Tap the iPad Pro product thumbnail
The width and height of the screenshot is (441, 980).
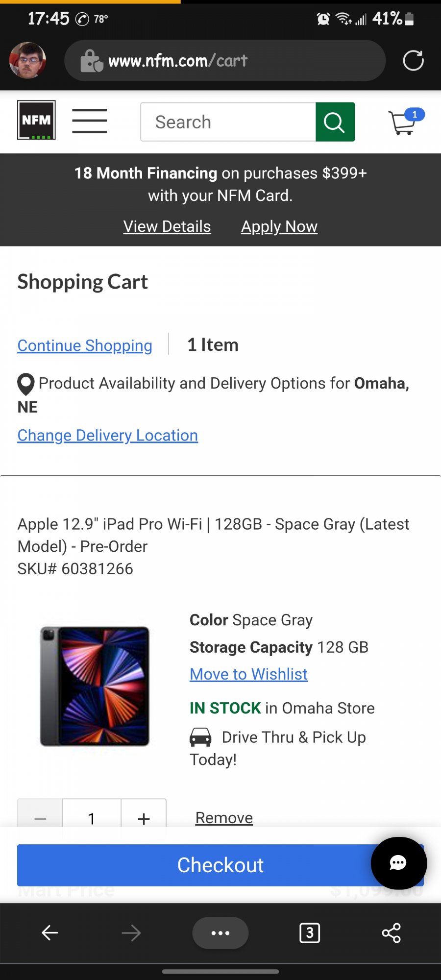click(x=95, y=686)
